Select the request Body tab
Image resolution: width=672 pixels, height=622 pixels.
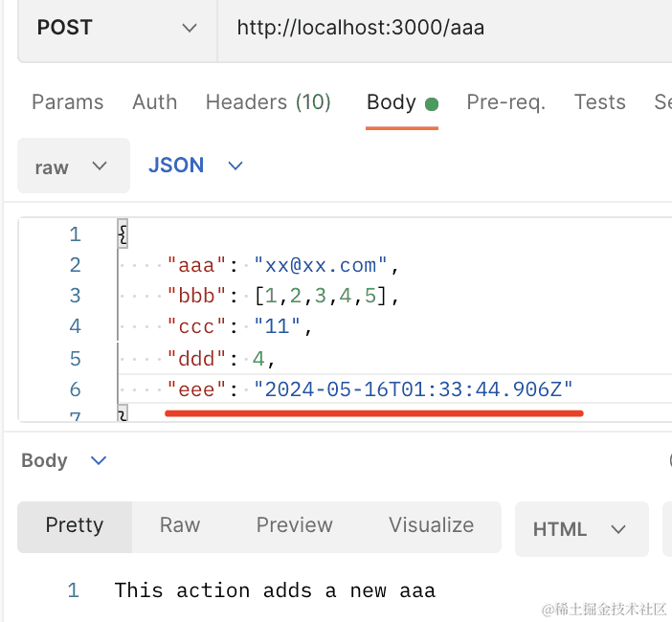click(x=392, y=102)
